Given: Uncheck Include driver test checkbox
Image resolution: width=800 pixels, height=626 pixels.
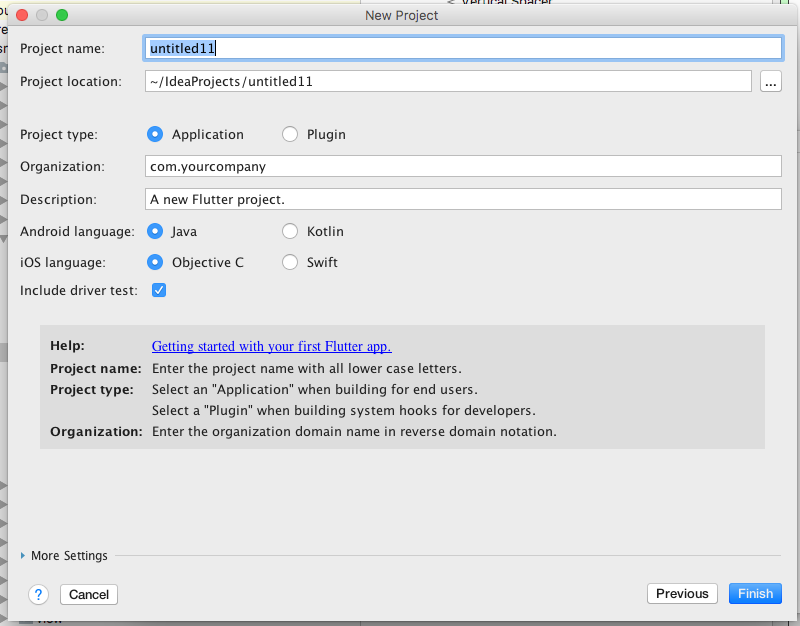Looking at the screenshot, I should (159, 290).
